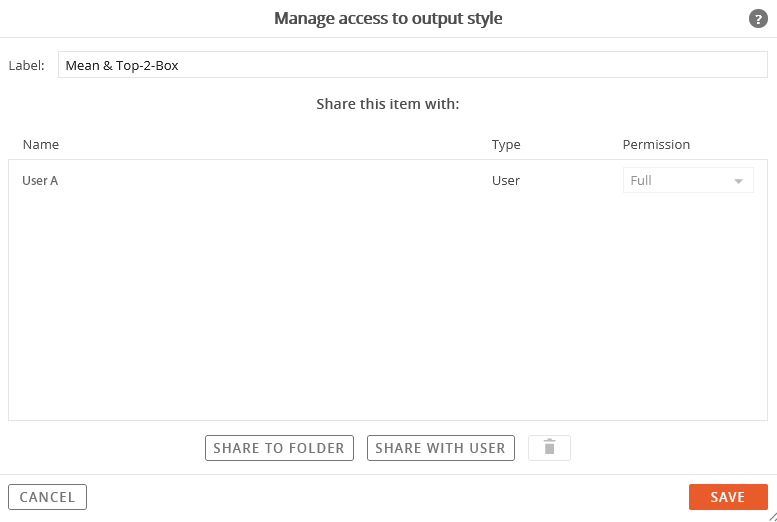
Task: Click the Share this item with heading
Action: tap(388, 104)
